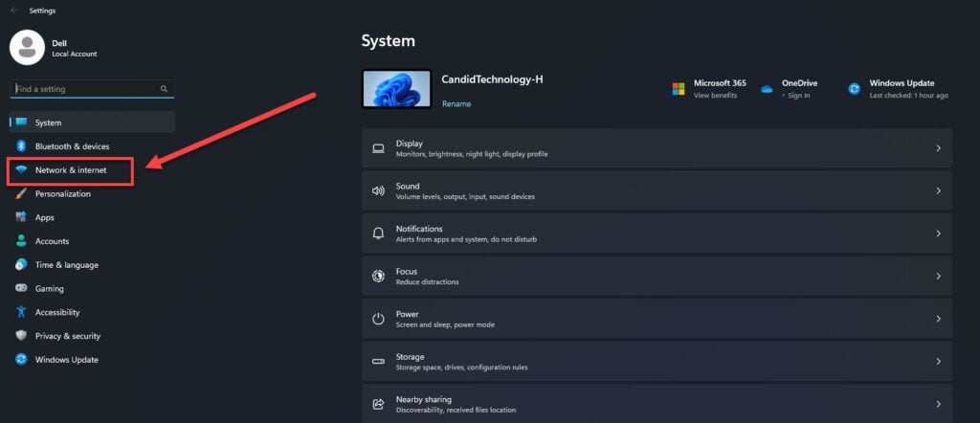Expand the Display settings chevron
Image resolution: width=980 pixels, height=423 pixels.
pos(938,148)
